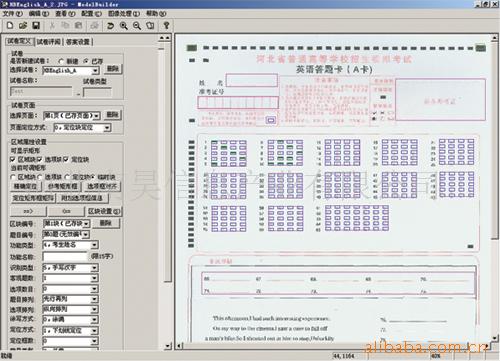Click the Open file toolbar icon
Viewport: 500px width, 361px height.
(x=23, y=25)
